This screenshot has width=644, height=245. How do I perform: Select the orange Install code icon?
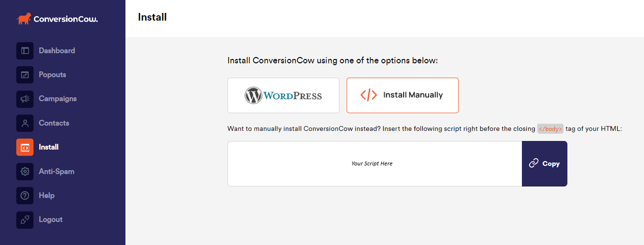[x=25, y=147]
